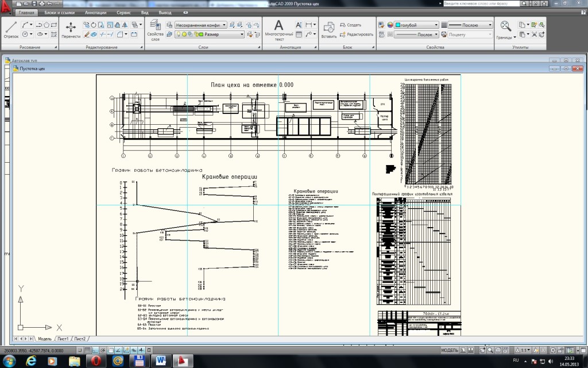Viewport: 588px width, 368px height.
Task: Toggle quick properties in status bar
Action: (149, 350)
